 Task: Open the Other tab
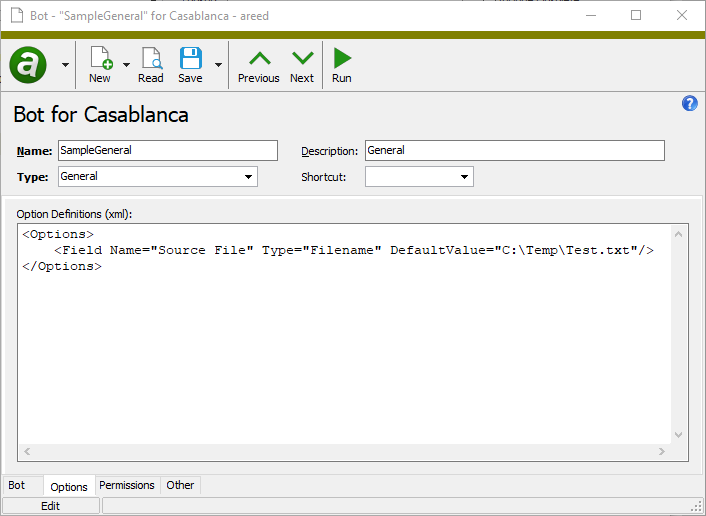[180, 485]
